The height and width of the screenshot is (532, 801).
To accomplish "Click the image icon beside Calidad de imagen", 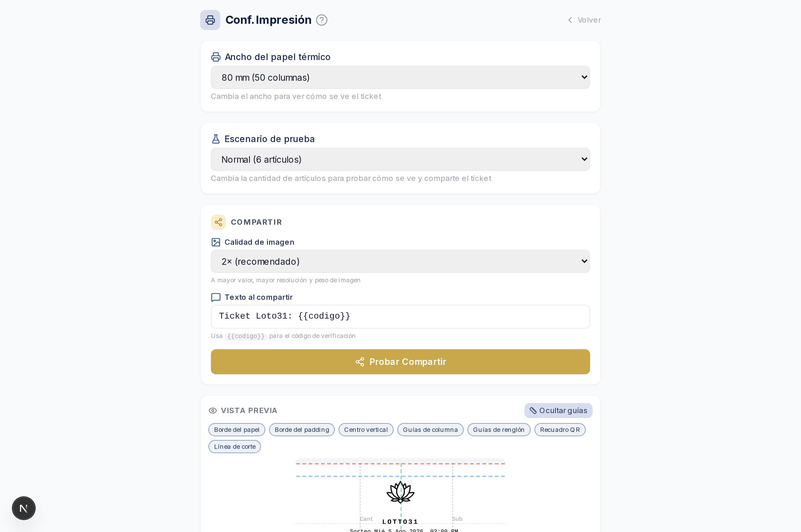I will coord(216,242).
